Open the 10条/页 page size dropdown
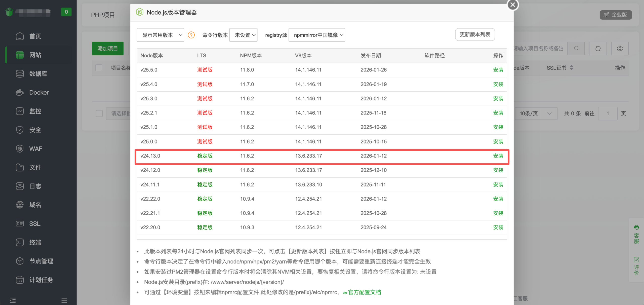Screen dimensions: 644x305 (536, 113)
